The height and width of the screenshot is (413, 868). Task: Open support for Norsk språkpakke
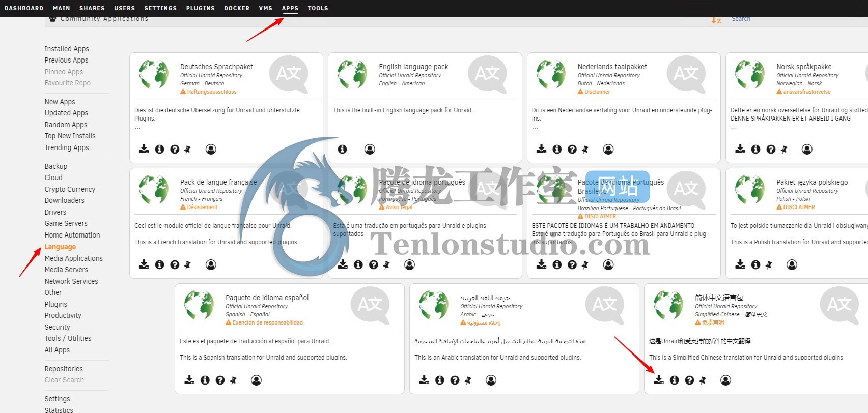771,149
